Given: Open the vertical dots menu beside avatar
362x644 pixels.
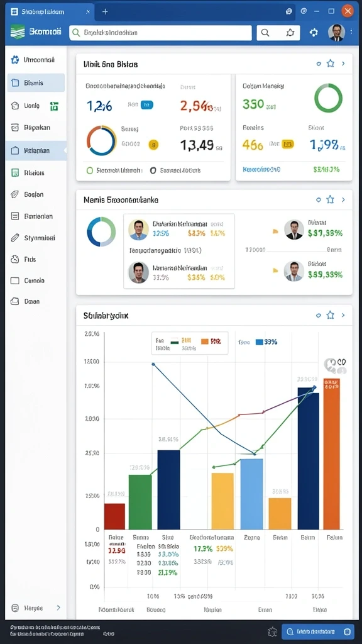Looking at the screenshot, I should (351, 32).
